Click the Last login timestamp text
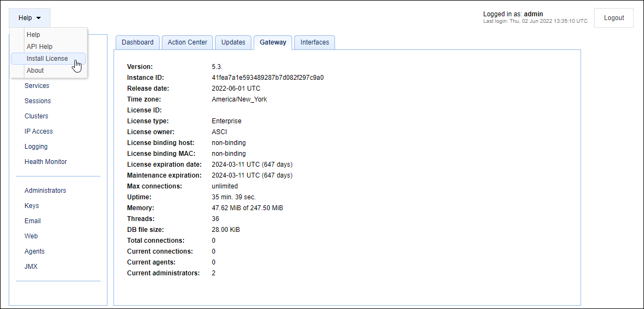 point(535,21)
